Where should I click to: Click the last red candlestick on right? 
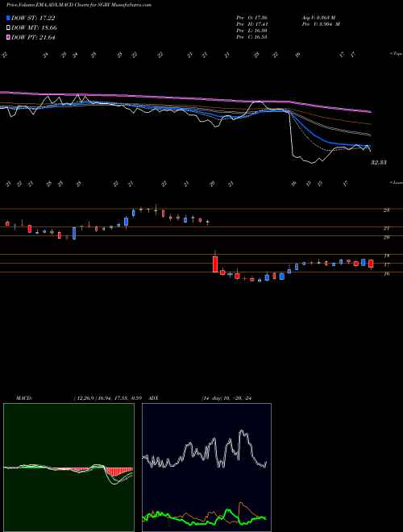[371, 264]
